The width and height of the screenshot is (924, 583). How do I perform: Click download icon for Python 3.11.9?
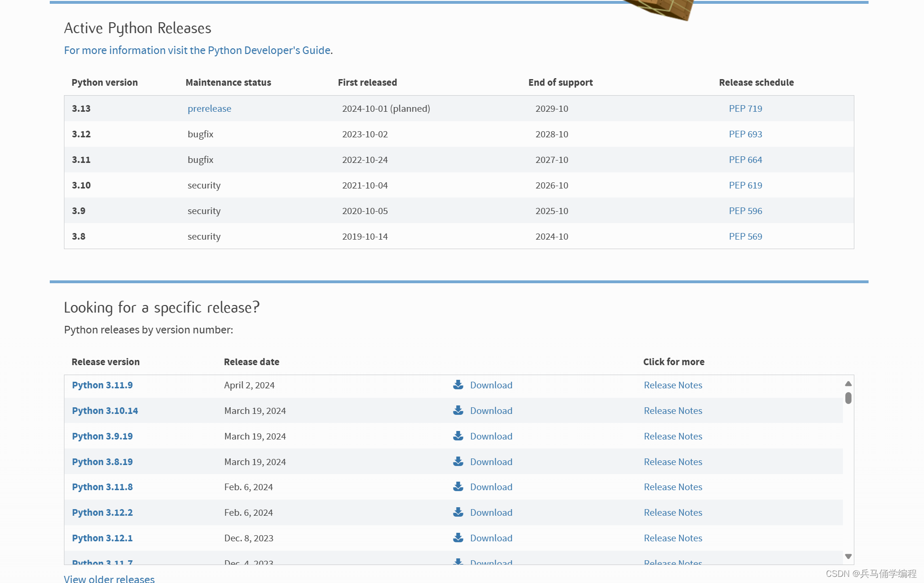(458, 385)
